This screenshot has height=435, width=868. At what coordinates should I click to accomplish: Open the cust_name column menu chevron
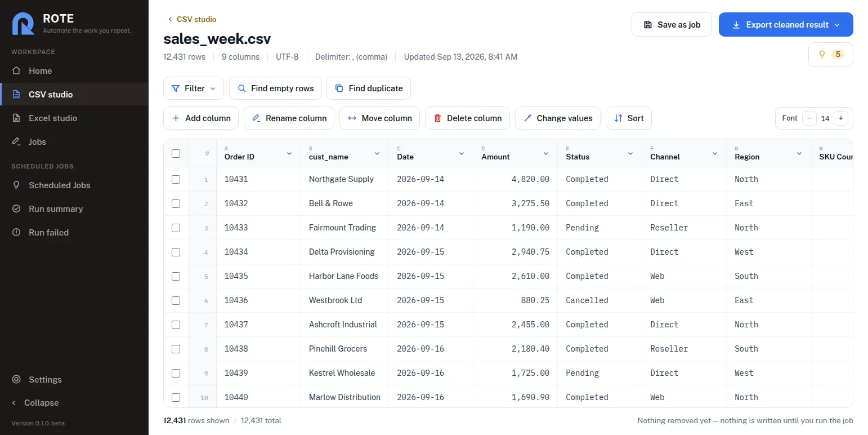click(x=377, y=153)
